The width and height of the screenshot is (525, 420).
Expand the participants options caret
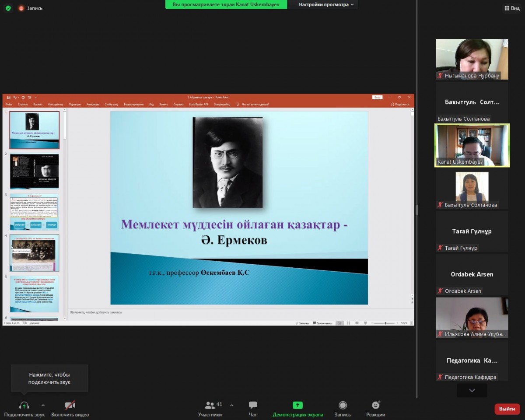(231, 405)
